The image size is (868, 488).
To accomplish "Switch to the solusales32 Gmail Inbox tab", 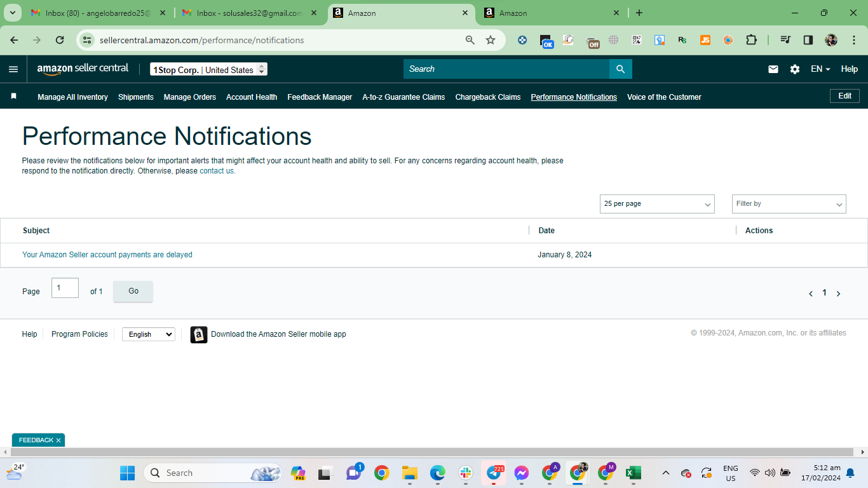I will coord(249,13).
